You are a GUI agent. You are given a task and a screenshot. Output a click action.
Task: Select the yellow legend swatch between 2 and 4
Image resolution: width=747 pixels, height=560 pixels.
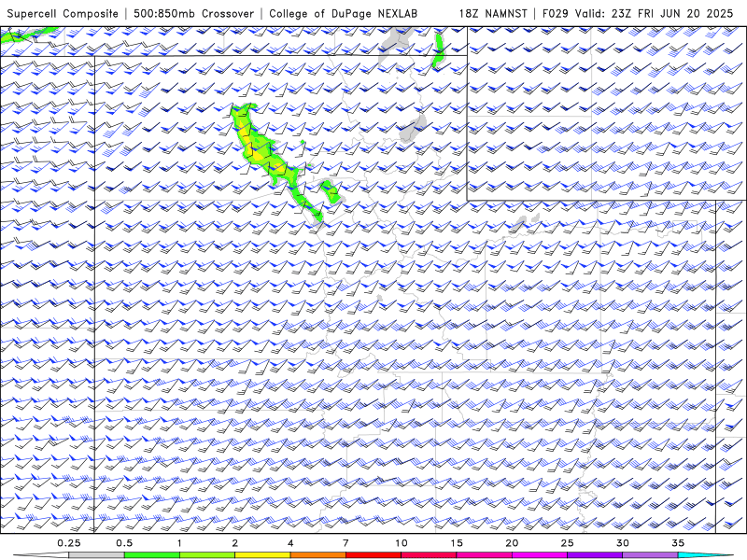262,555
